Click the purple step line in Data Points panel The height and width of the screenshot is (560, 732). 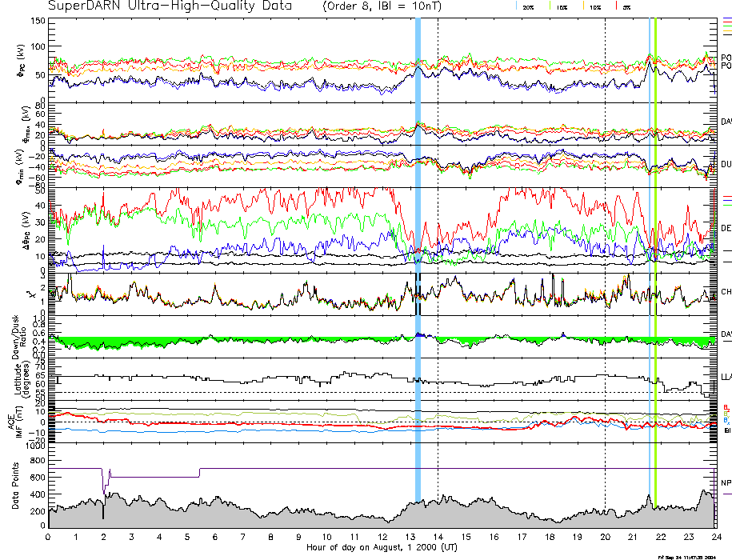pyautogui.click(x=152, y=477)
